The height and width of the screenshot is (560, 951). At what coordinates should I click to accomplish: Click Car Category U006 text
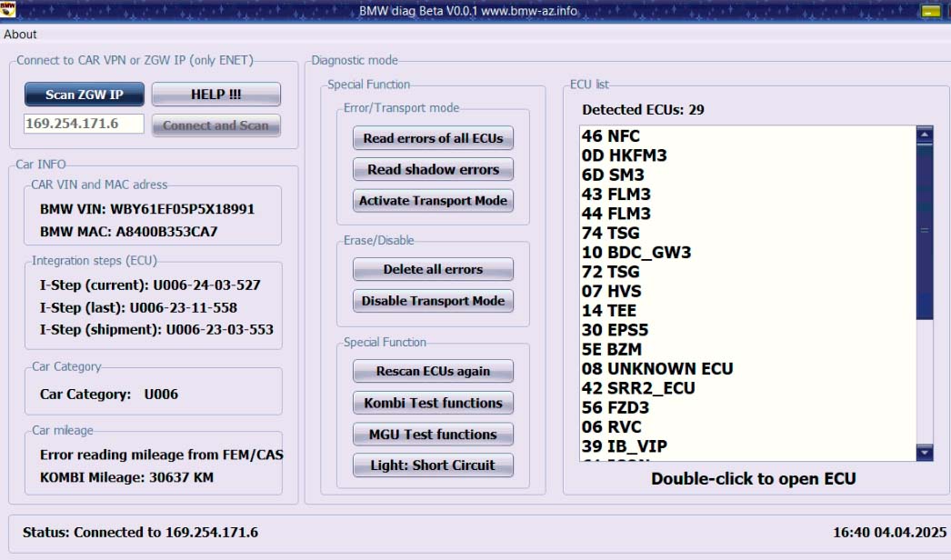[109, 395]
